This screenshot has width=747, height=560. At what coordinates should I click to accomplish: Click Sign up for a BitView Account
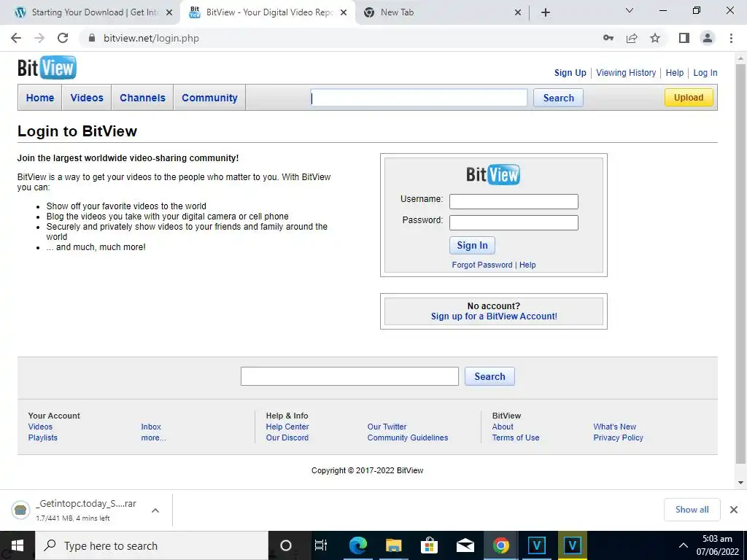click(494, 316)
